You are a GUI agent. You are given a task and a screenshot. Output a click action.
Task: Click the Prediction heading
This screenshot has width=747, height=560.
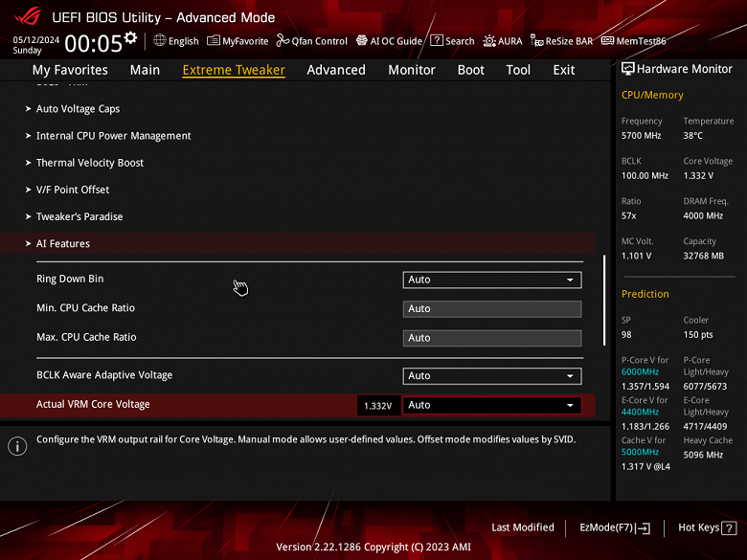click(645, 294)
